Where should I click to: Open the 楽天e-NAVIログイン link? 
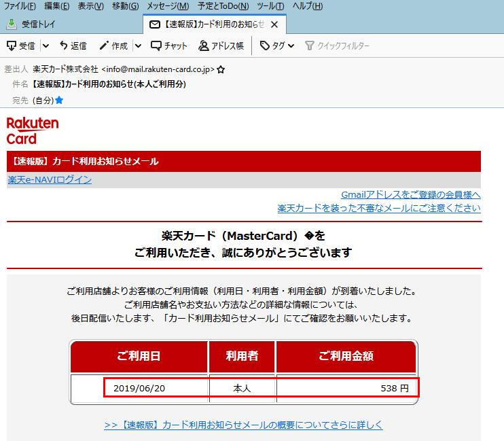click(x=50, y=180)
